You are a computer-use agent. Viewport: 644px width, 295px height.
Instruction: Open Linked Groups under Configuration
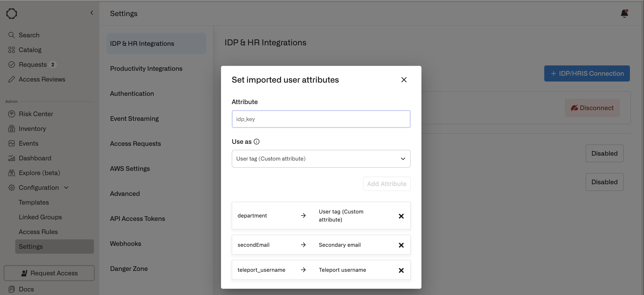[40, 217]
